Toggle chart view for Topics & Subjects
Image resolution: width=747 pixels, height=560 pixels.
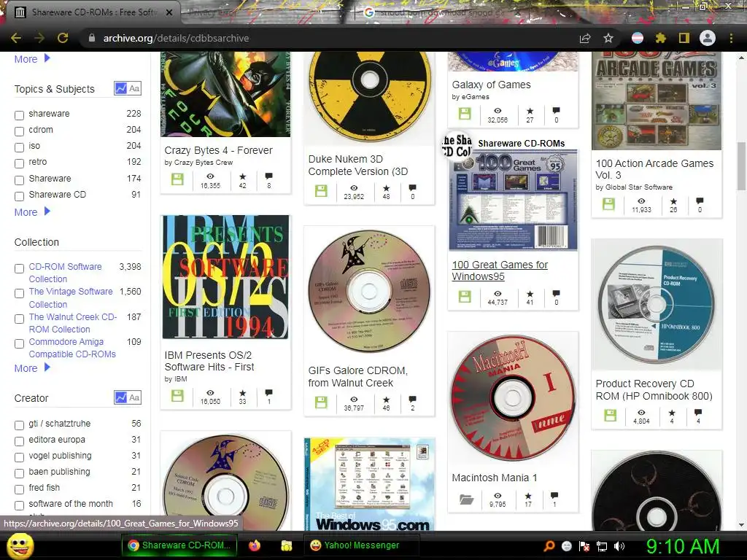[x=120, y=88]
